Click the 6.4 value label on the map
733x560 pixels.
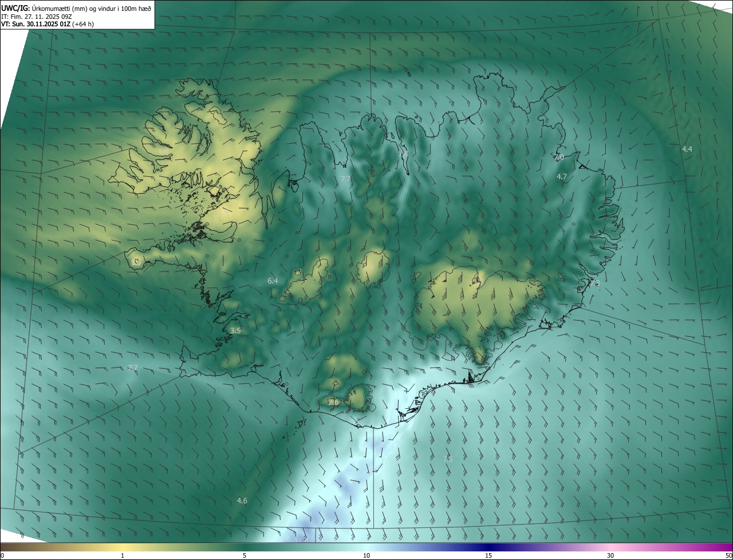tap(273, 281)
